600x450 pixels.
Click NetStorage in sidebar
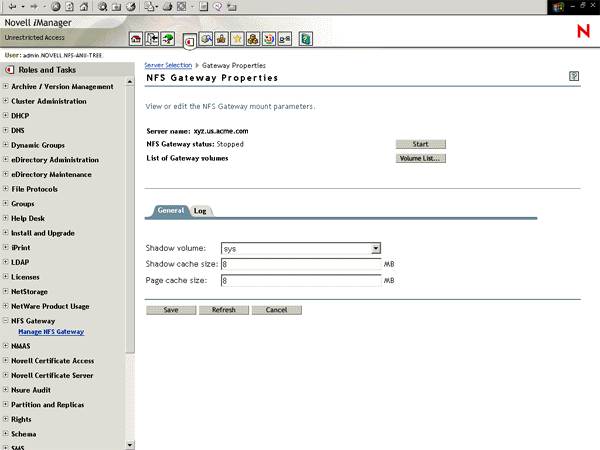(29, 292)
